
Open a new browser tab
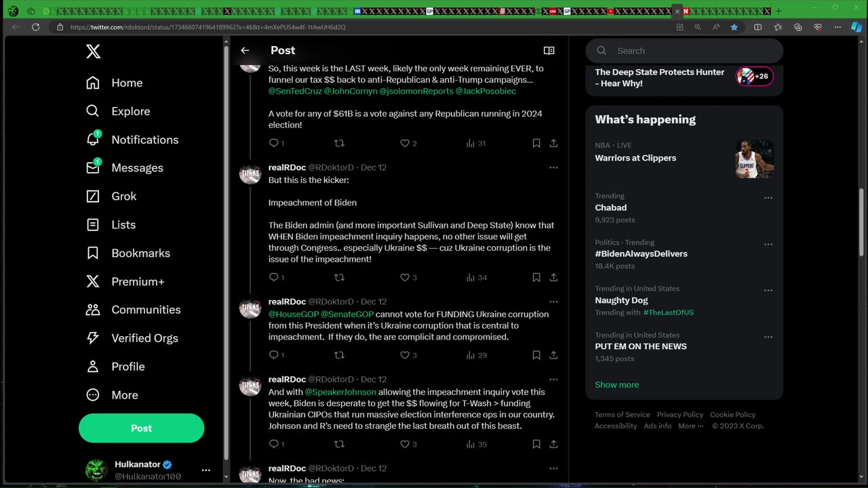point(778,11)
